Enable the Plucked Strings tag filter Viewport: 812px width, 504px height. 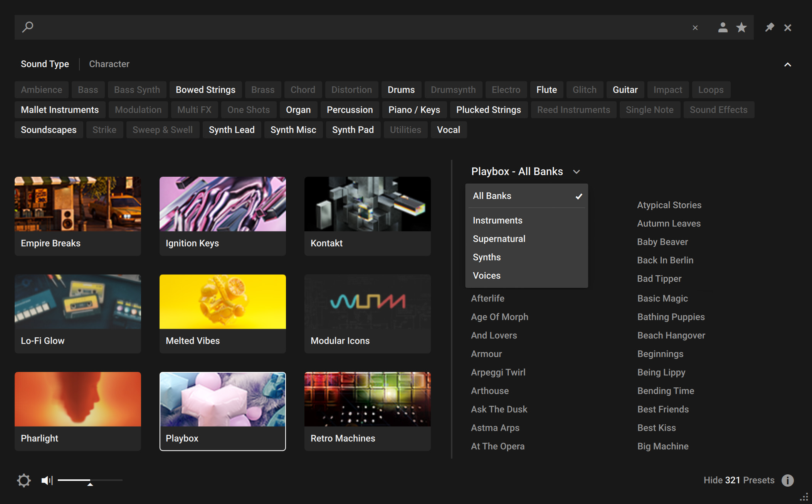click(488, 110)
